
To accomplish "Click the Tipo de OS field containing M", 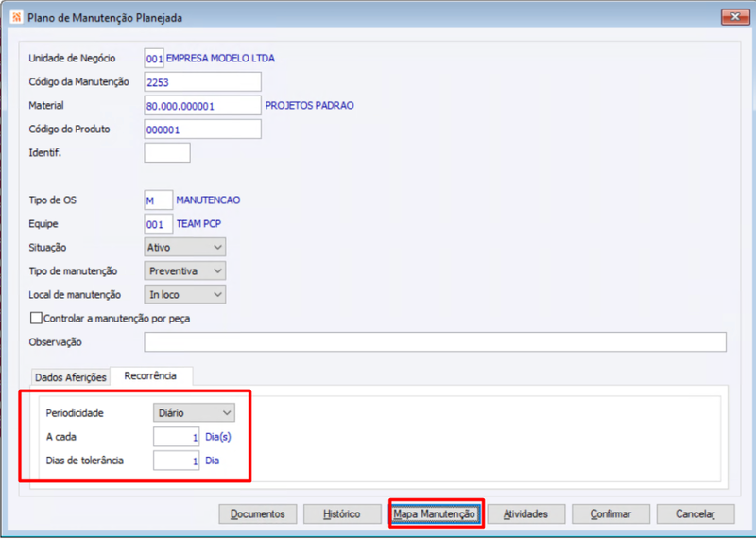I will pos(158,200).
